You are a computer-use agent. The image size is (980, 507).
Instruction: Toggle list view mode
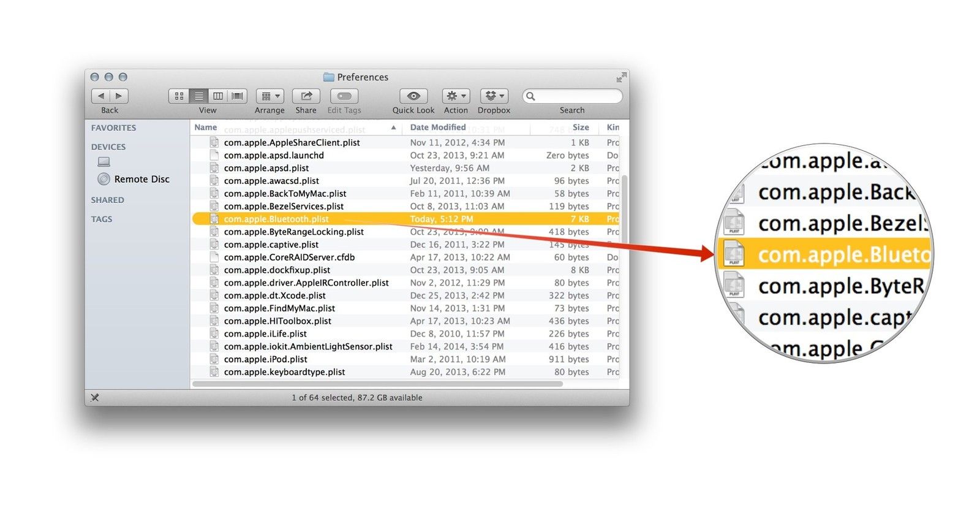click(198, 96)
